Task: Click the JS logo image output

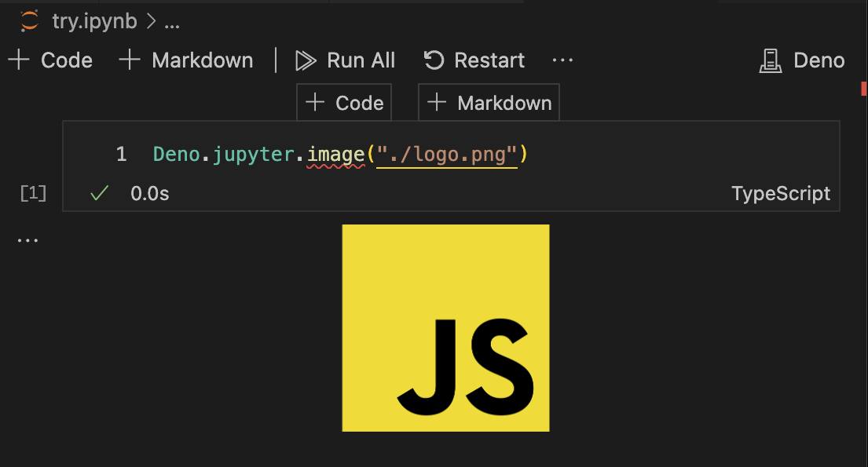Action: coord(445,327)
